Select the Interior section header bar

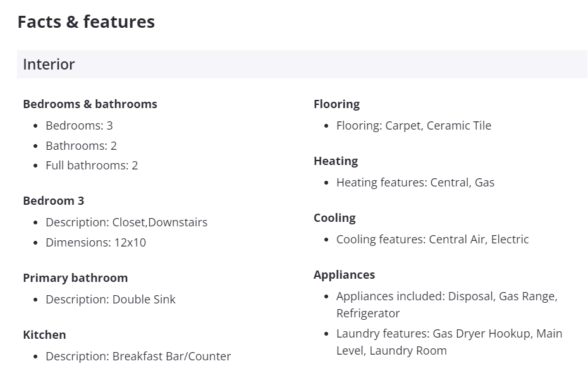pos(302,64)
